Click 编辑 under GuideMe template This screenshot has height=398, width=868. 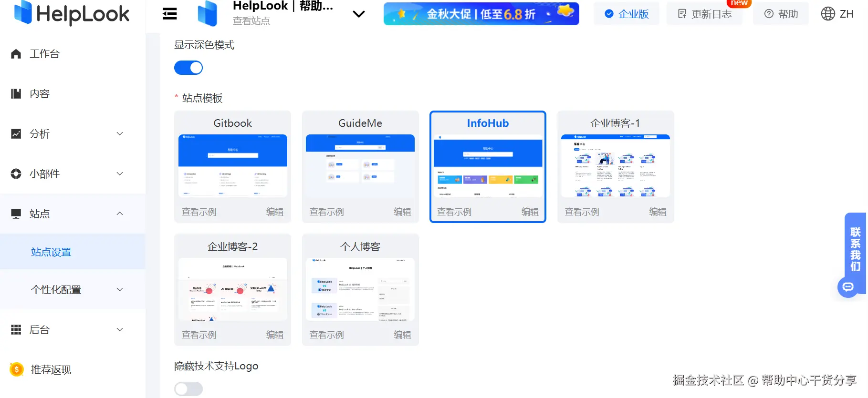coord(402,212)
